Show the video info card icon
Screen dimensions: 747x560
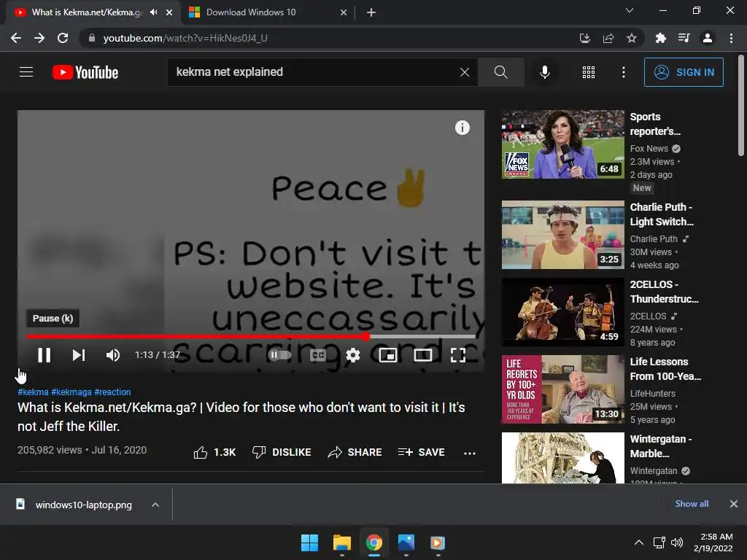[x=462, y=128]
